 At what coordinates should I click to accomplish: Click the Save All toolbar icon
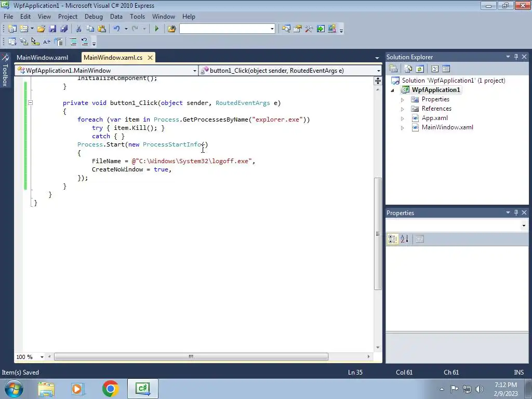click(x=64, y=29)
